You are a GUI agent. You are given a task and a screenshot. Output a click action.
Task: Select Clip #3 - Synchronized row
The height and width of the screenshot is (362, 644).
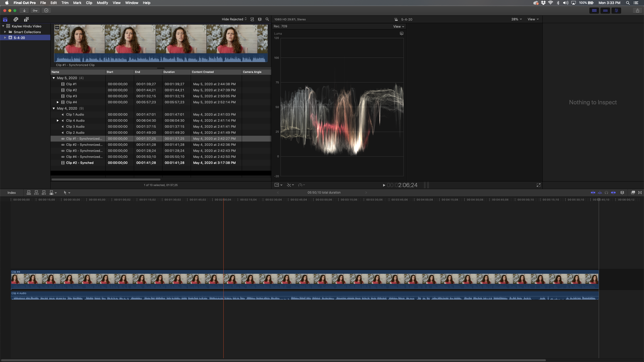click(84, 151)
